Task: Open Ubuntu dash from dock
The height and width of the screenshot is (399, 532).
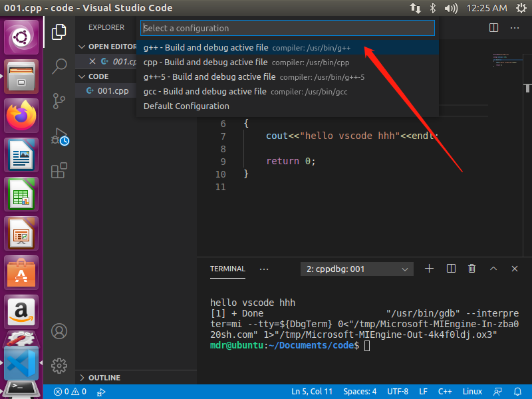Action: click(21, 37)
